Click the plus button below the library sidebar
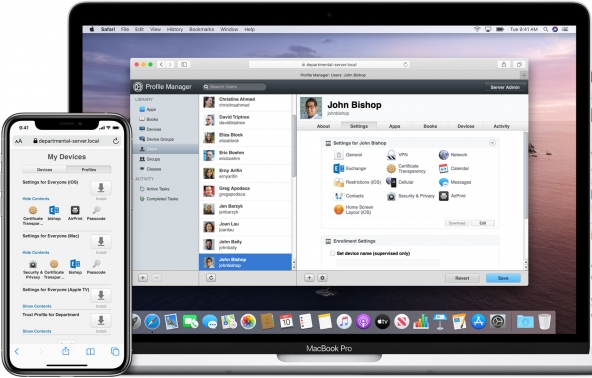Screen dimensions: 592x378 (143, 278)
